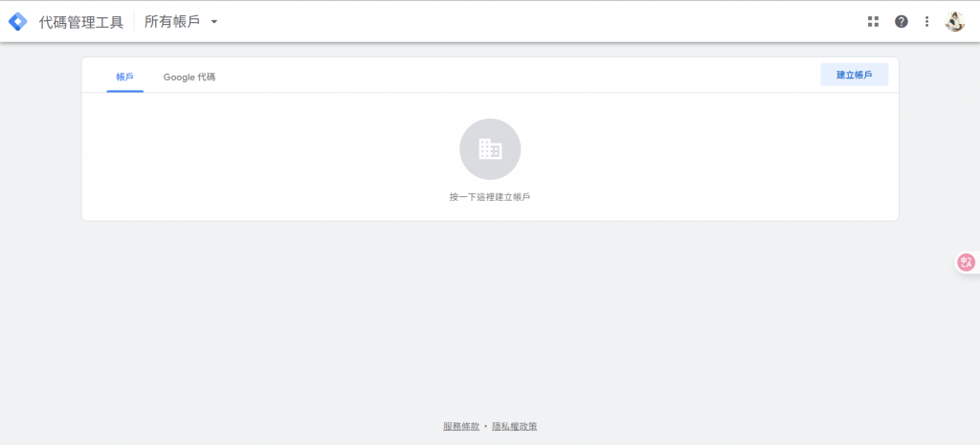This screenshot has width=980, height=445.
Task: Click the blue underline beneath 帳戶 tab
Action: [x=125, y=91]
